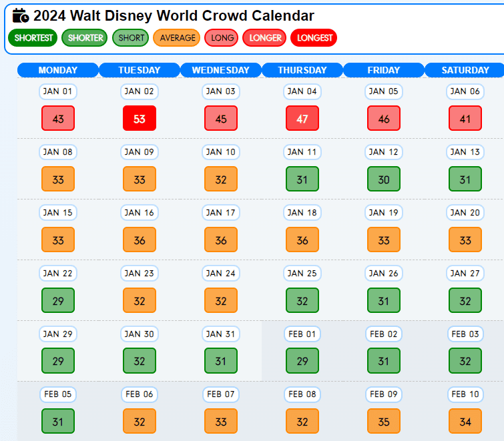504x441 pixels.
Task: Open the JAN 23 date label
Action: pyautogui.click(x=140, y=274)
